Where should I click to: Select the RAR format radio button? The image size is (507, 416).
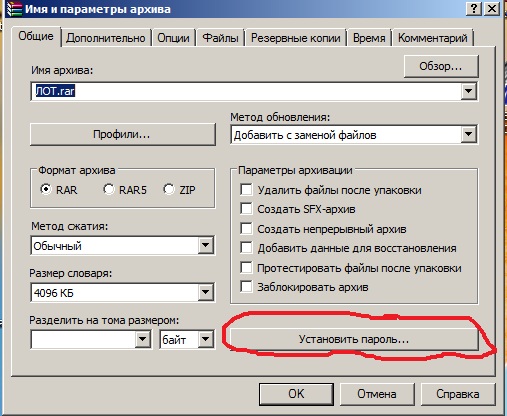coord(46,189)
